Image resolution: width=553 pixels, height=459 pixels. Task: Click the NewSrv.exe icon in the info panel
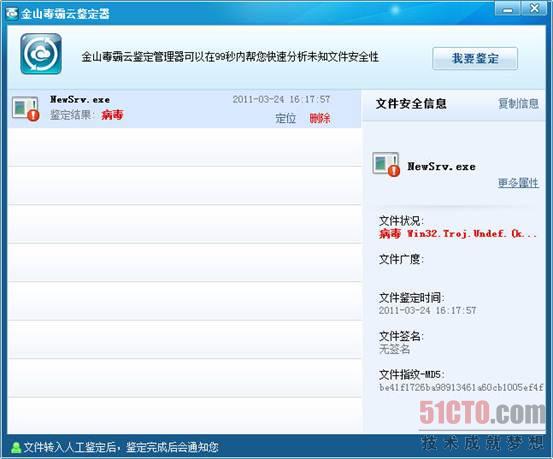[x=386, y=164]
